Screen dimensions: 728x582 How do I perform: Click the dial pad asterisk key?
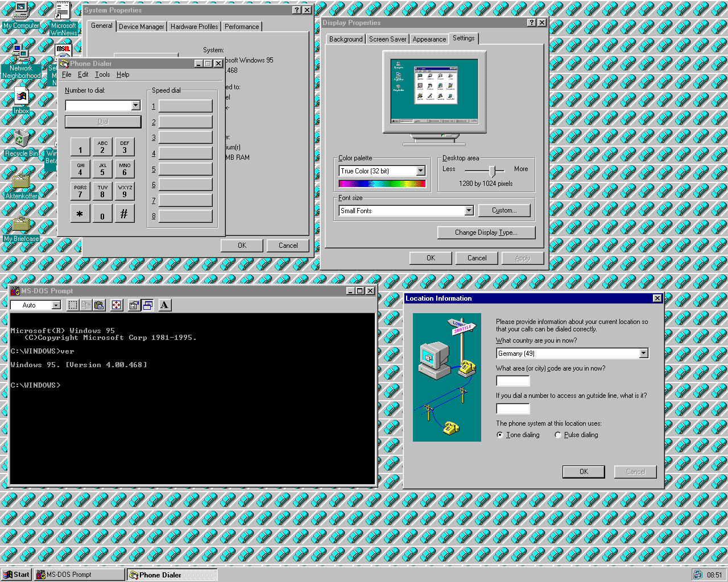pos(80,214)
